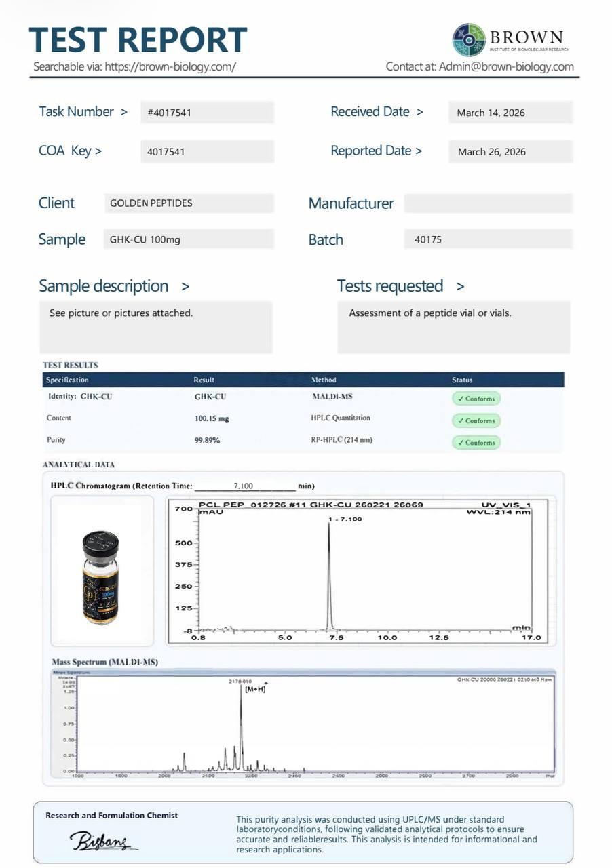Screen dimensions: 612x868
Task: Click the Reported Date field March 26, 2026
Action: pos(510,151)
